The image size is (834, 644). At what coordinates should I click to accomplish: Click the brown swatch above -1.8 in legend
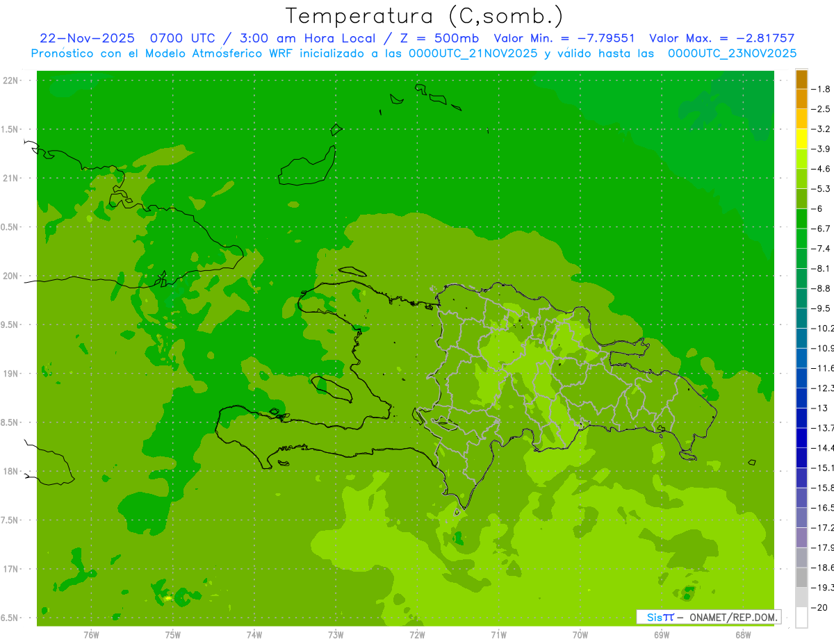coord(801,79)
